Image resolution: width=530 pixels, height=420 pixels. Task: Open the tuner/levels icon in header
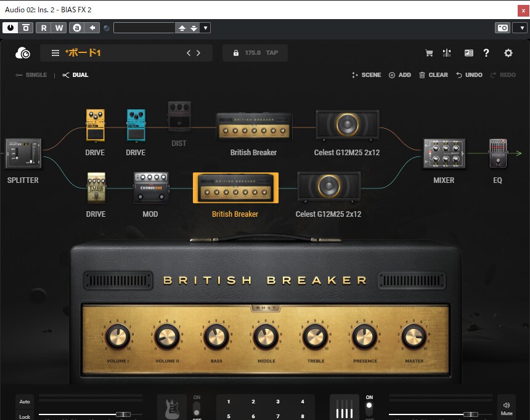coord(447,53)
